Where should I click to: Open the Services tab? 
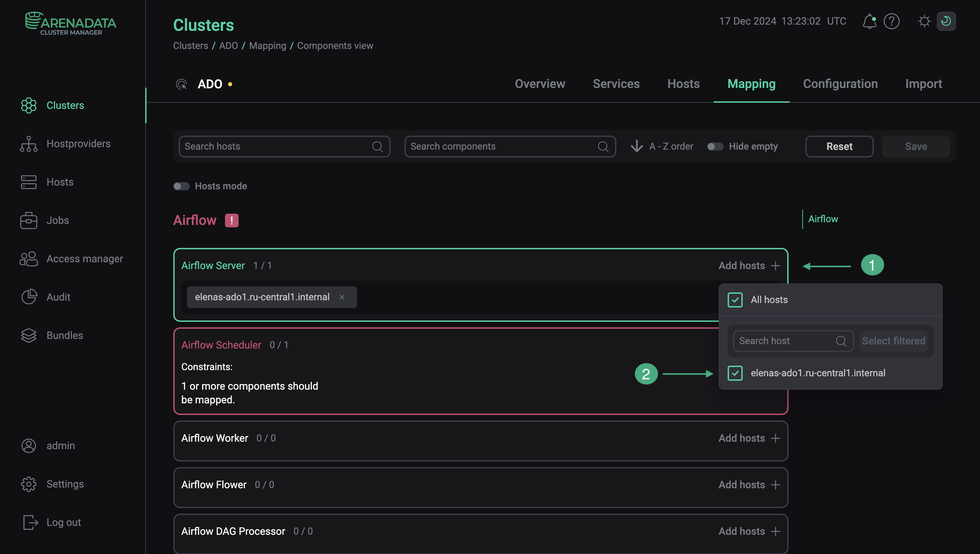616,84
